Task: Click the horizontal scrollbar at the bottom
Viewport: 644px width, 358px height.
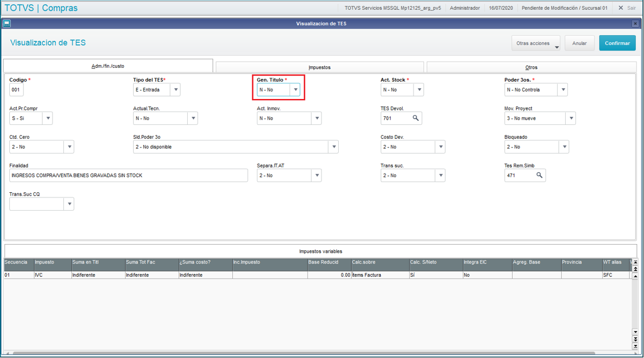Action: [x=304, y=353]
